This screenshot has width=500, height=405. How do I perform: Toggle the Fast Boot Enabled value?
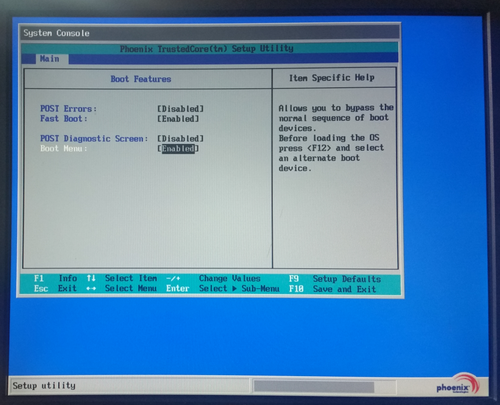point(178,119)
